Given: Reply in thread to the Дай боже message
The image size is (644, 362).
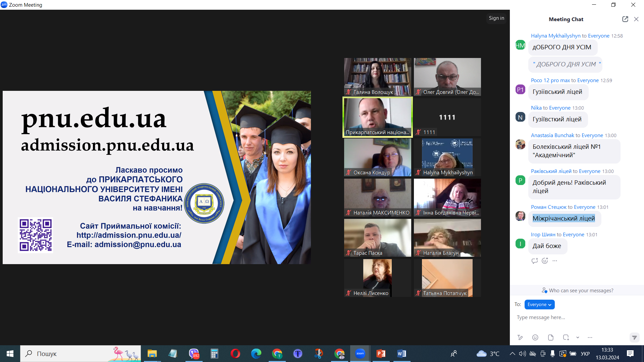Looking at the screenshot, I should (x=535, y=261).
